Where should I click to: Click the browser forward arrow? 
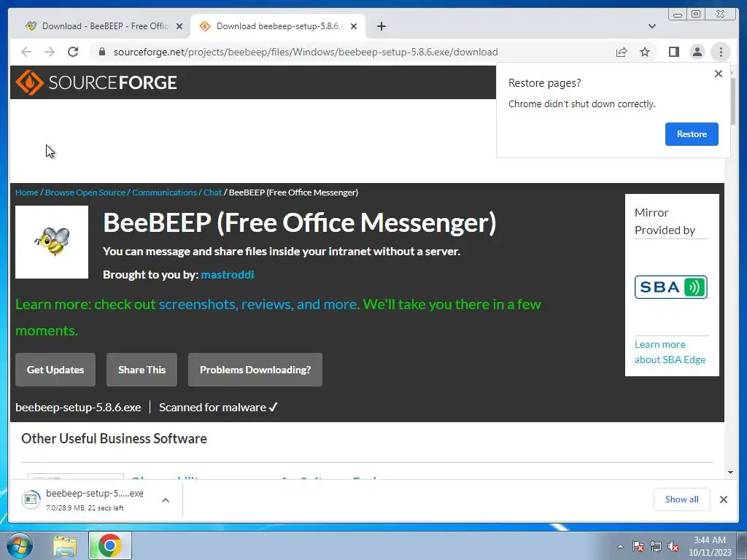(50, 52)
